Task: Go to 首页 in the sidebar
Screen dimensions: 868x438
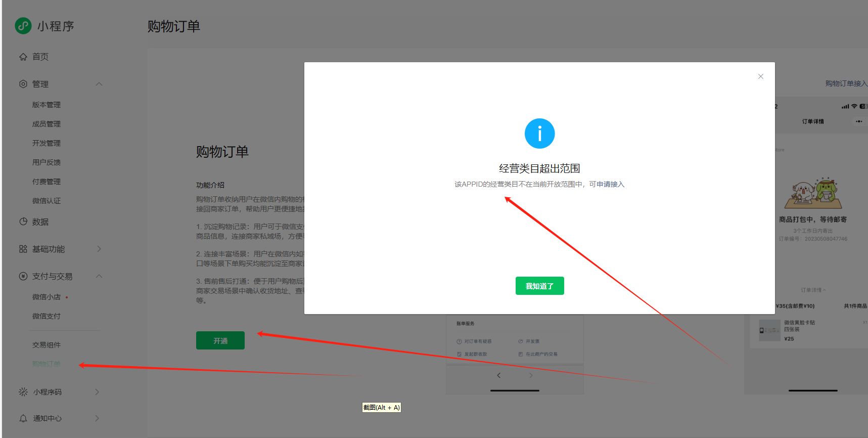Action: click(x=40, y=57)
